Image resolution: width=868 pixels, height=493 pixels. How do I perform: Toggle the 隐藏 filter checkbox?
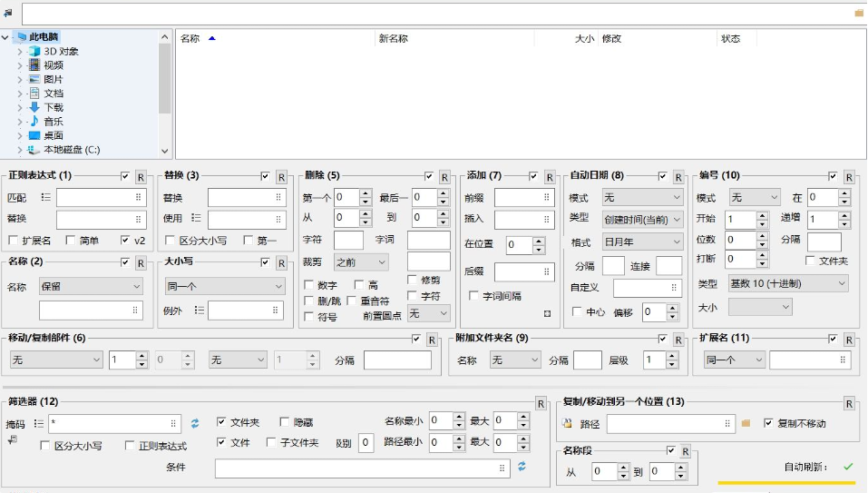pos(284,422)
